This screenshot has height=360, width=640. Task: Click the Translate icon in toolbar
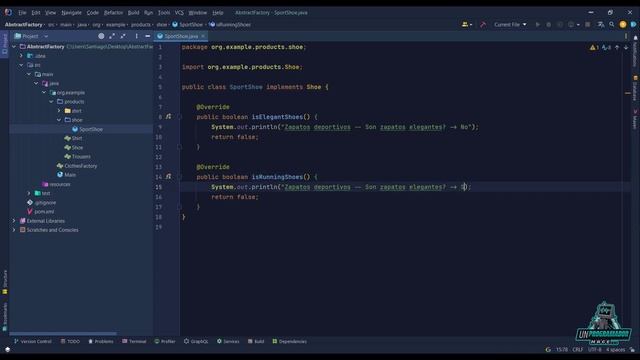point(601,24)
